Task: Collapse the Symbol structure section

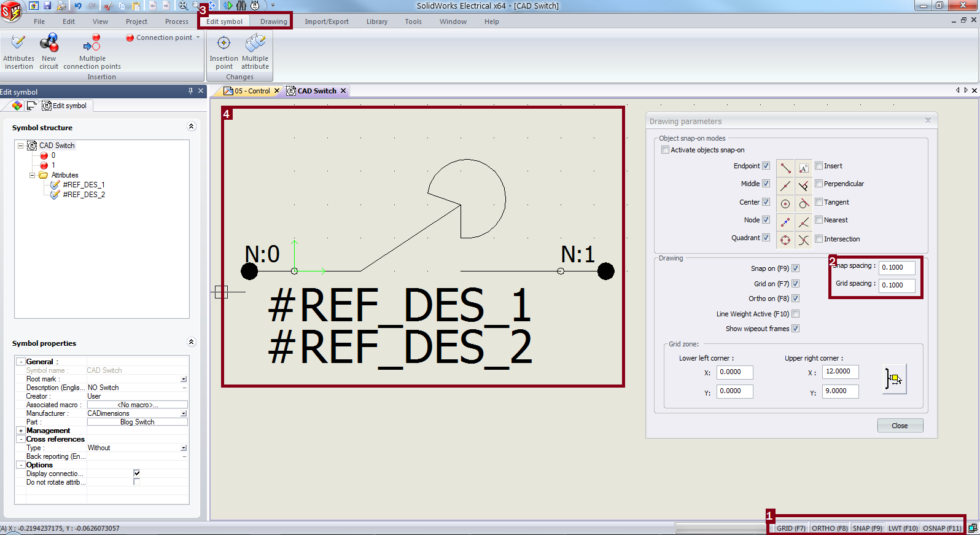Action: pos(191,127)
